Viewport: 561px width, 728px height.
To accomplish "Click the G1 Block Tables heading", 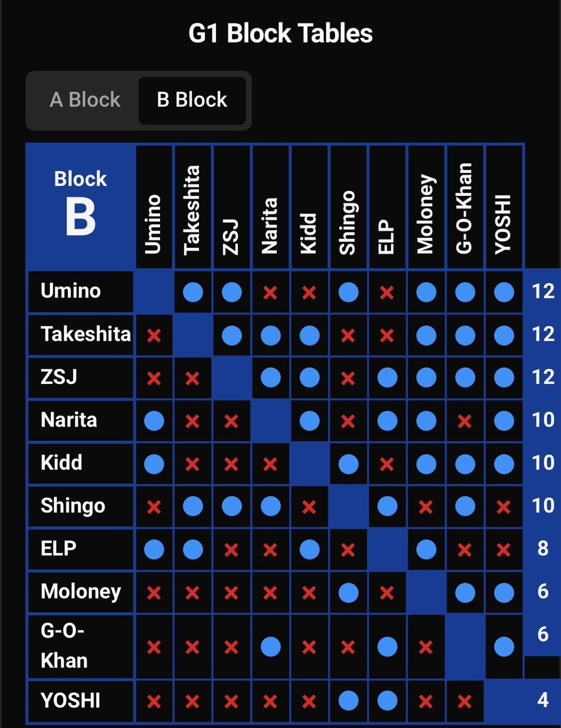I will [280, 33].
